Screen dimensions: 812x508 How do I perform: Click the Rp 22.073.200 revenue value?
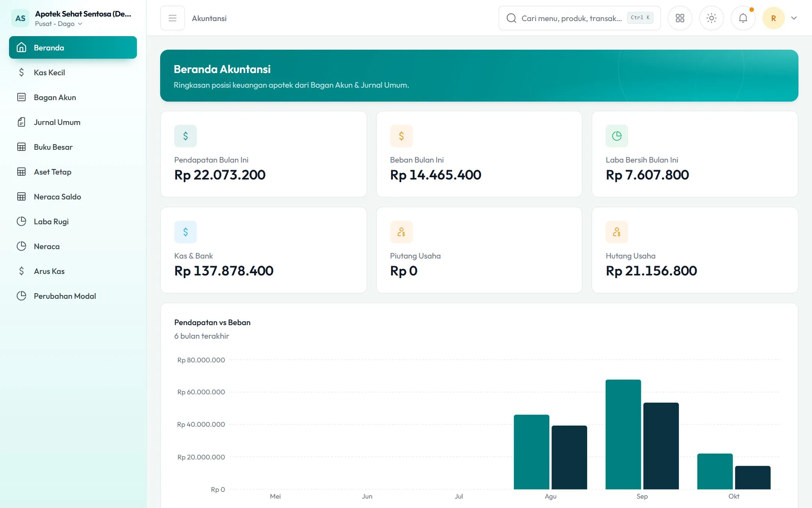tap(220, 175)
